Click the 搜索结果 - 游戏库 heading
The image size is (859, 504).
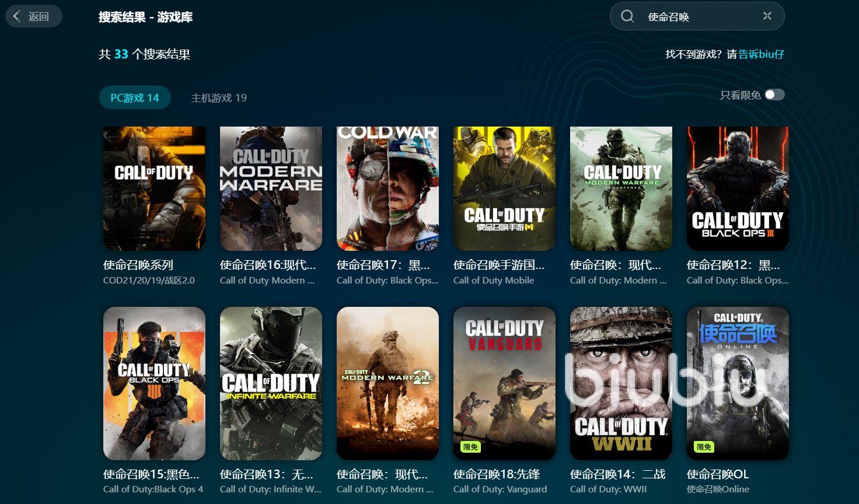(146, 17)
